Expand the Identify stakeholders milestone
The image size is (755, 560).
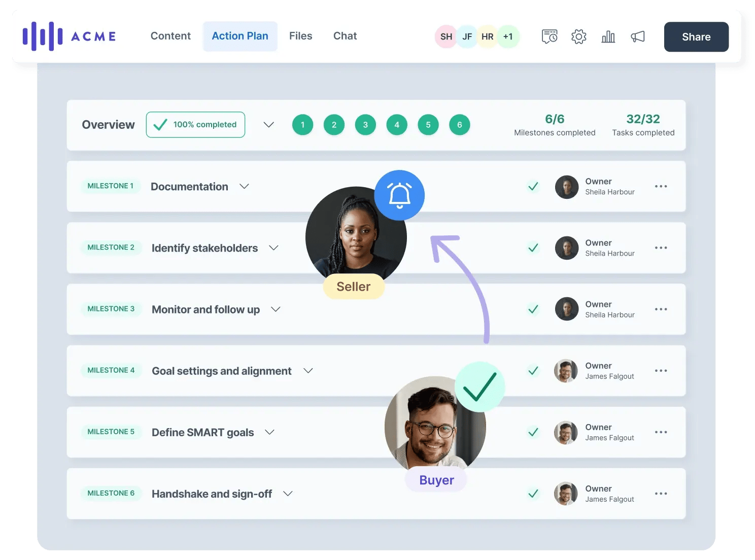point(273,248)
